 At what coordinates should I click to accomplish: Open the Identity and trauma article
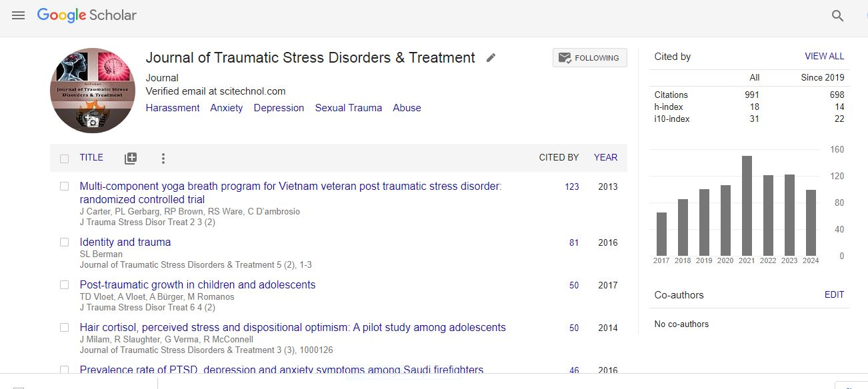coord(125,242)
